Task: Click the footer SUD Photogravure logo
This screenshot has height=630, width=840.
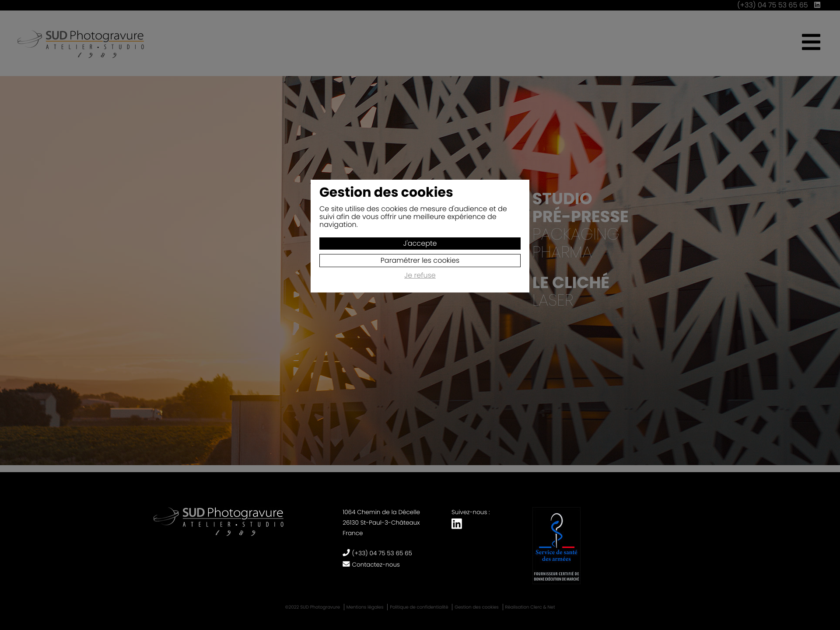Action: [x=219, y=521]
